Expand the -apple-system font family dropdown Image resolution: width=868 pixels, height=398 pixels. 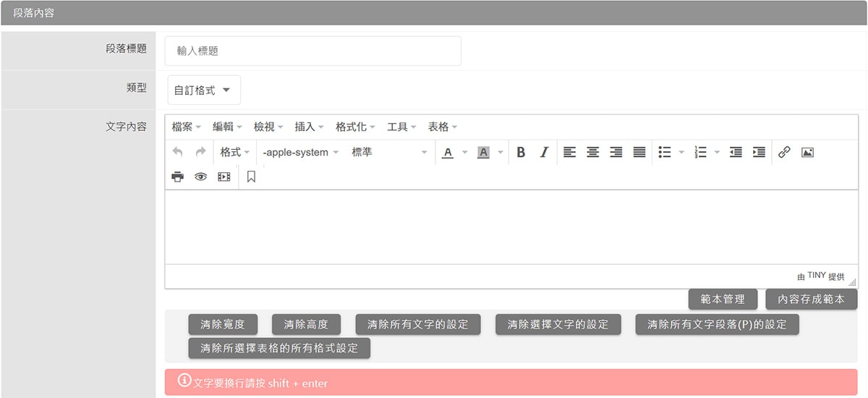(x=300, y=153)
